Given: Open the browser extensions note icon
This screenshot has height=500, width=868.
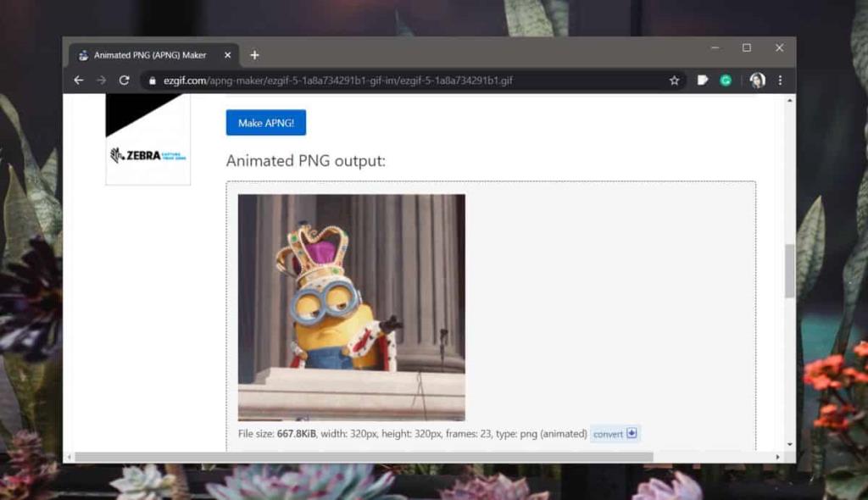Looking at the screenshot, I should tap(702, 80).
